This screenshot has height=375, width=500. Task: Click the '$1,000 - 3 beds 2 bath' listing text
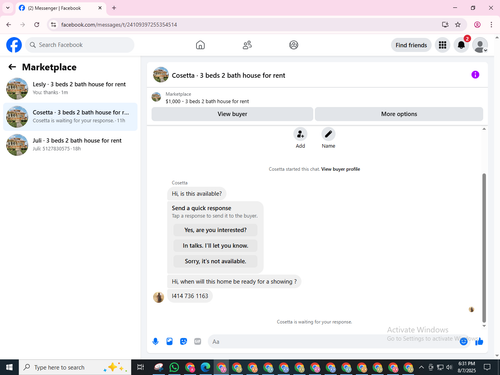point(207,101)
